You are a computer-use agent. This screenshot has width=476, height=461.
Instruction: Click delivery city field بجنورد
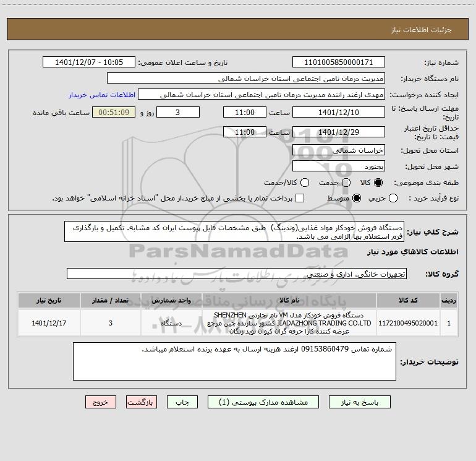pos(339,166)
